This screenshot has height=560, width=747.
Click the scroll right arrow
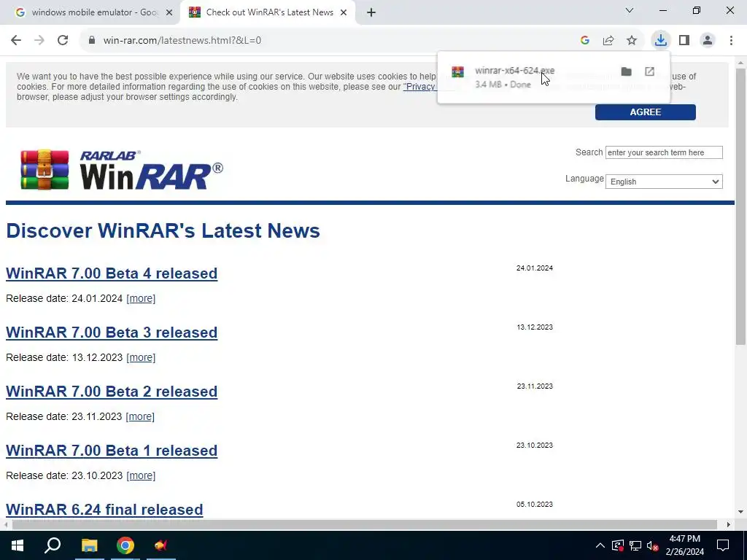[x=729, y=524]
